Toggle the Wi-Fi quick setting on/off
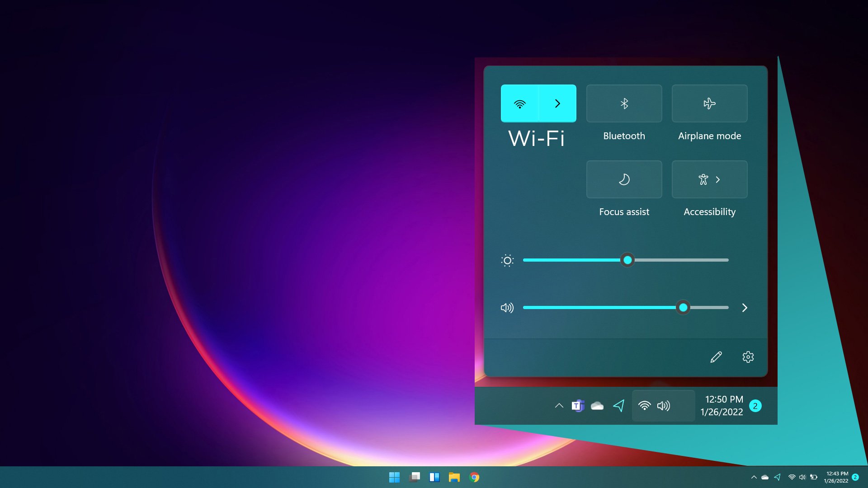 (520, 103)
